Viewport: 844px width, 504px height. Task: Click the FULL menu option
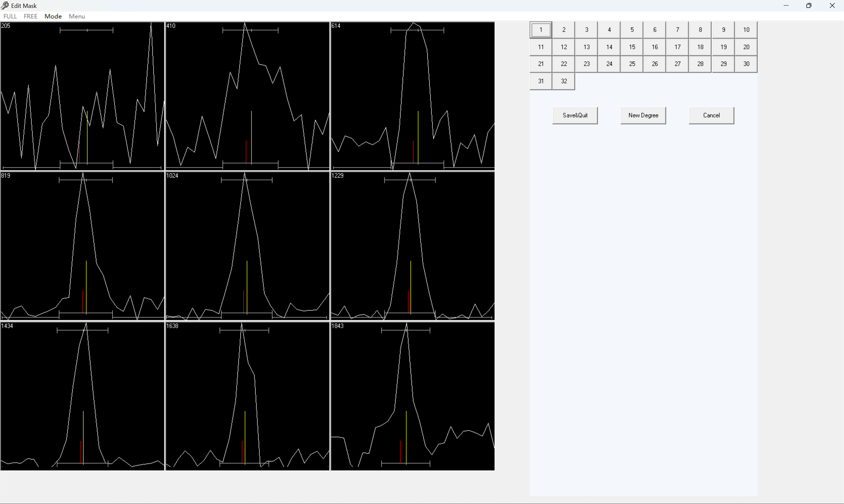(x=10, y=16)
